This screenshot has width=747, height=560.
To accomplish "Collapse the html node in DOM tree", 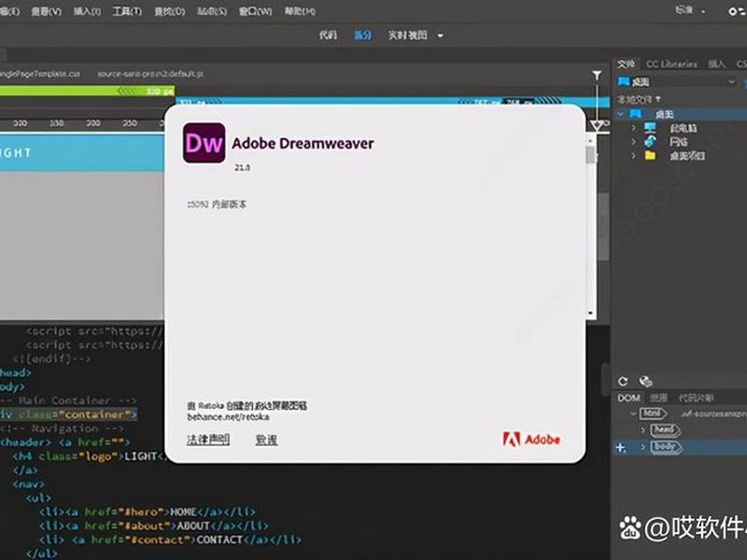I will pyautogui.click(x=633, y=413).
